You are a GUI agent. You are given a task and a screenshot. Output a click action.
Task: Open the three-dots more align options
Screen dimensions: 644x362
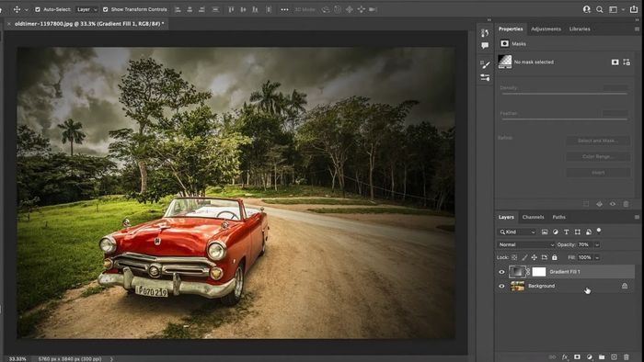click(x=284, y=9)
